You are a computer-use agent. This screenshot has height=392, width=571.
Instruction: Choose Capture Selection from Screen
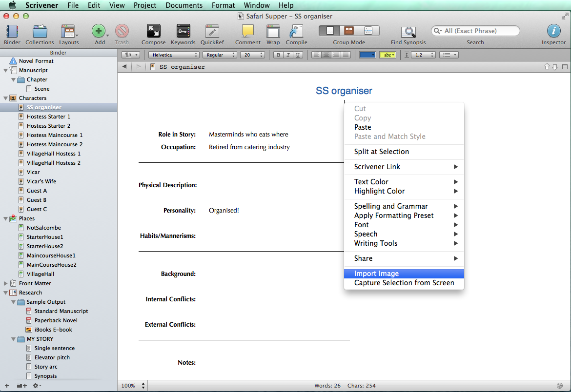coord(404,283)
